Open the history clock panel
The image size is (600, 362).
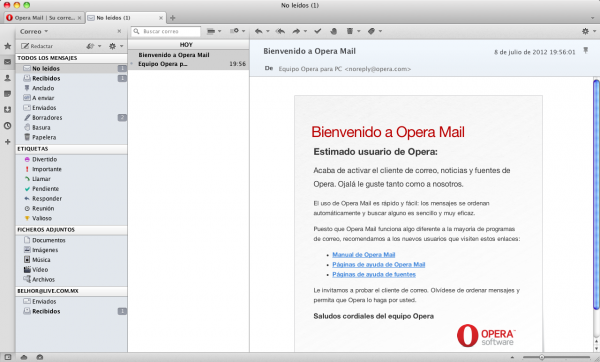(7, 126)
